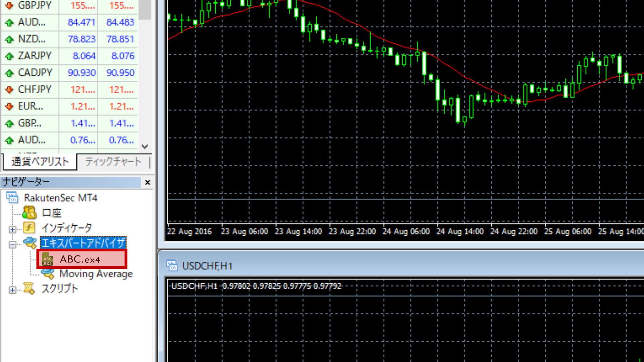The height and width of the screenshot is (362, 644).
Task: Click the エキスパートアドバイザ hat icon
Action: pyautogui.click(x=30, y=243)
